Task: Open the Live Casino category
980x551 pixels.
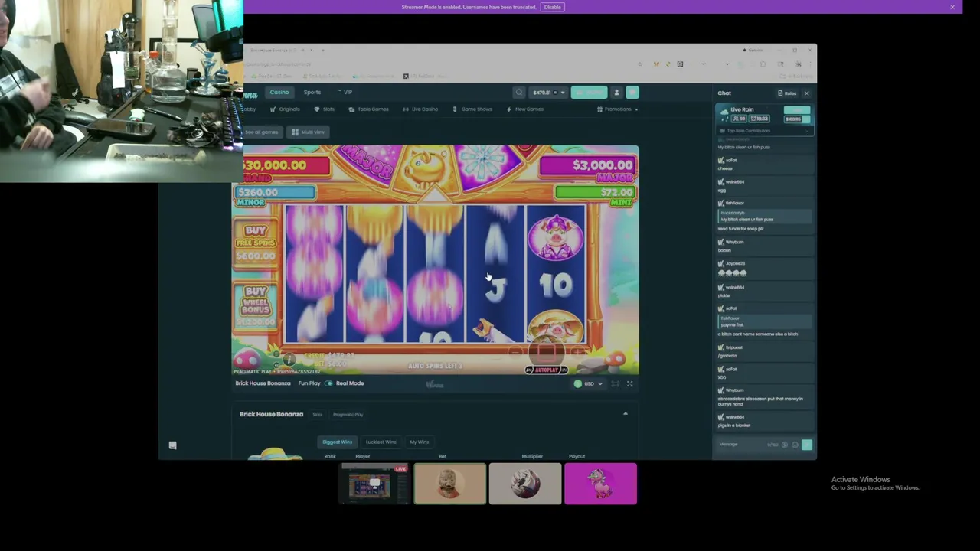Action: 420,109
